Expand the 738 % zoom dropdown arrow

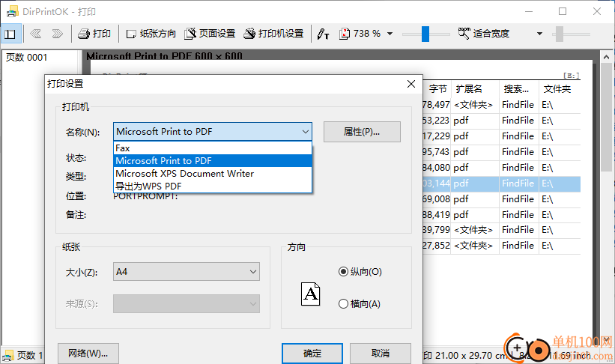pos(390,34)
